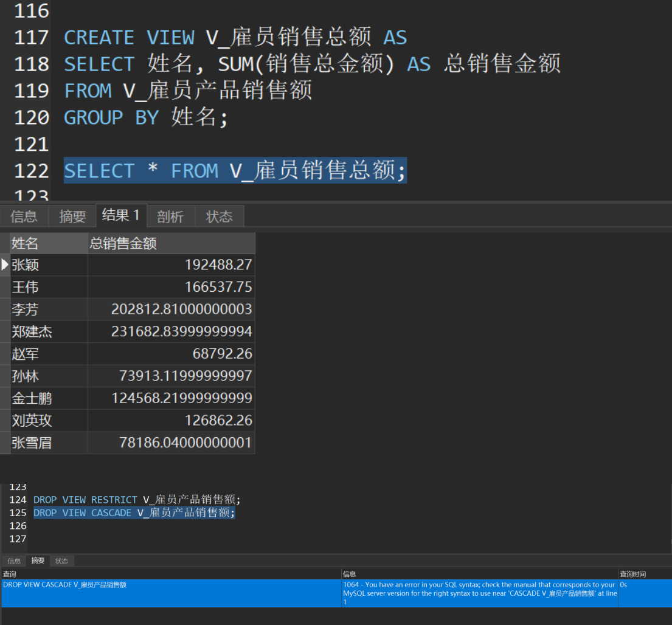Click the highlighted SELECT * FROM line 122
Screen dimensions: 672x625
pyautogui.click(x=235, y=170)
